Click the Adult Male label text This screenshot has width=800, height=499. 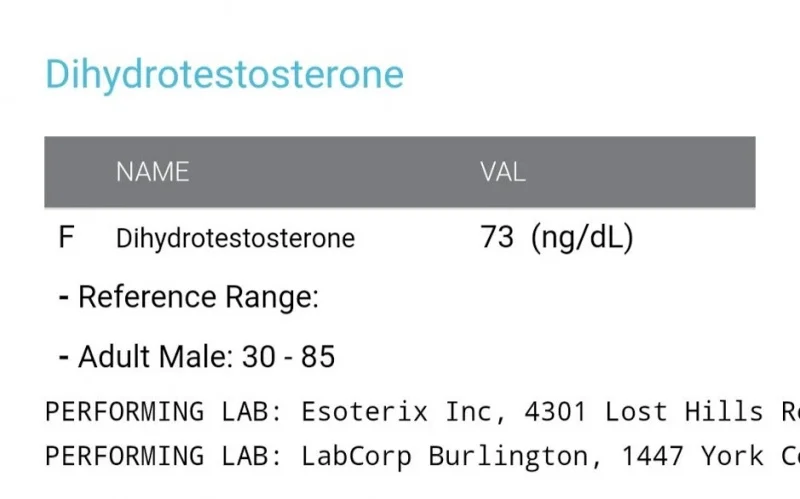[x=156, y=356]
